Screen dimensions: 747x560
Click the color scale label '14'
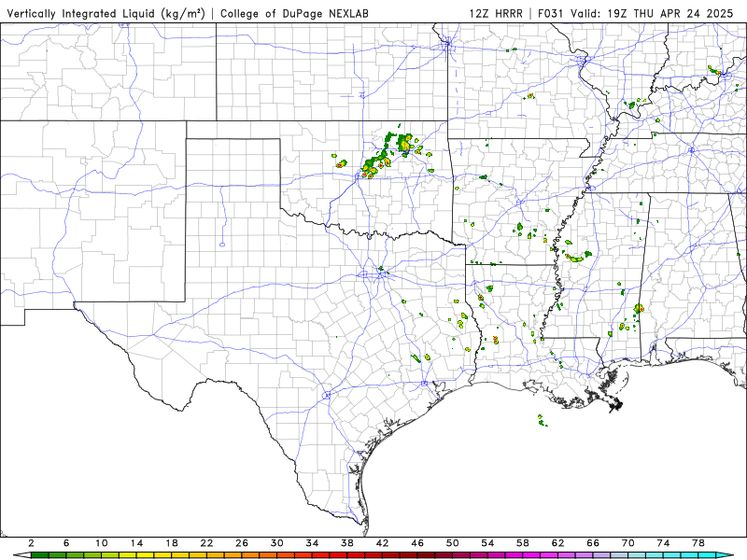tap(136, 543)
